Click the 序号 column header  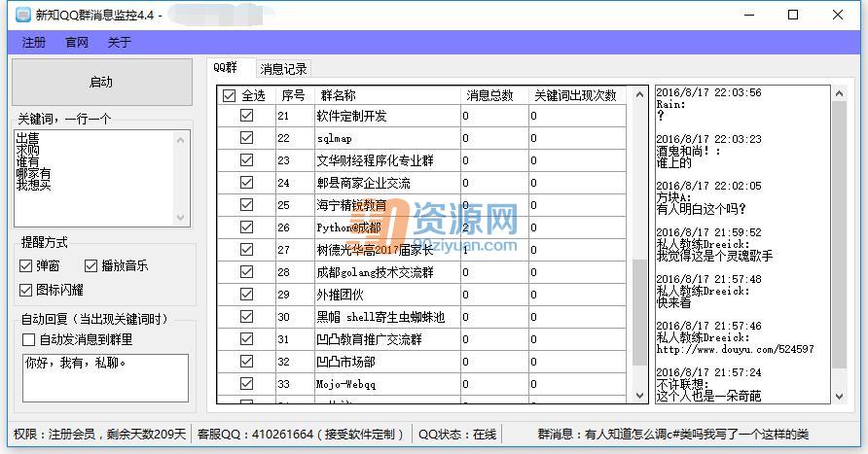click(x=295, y=95)
